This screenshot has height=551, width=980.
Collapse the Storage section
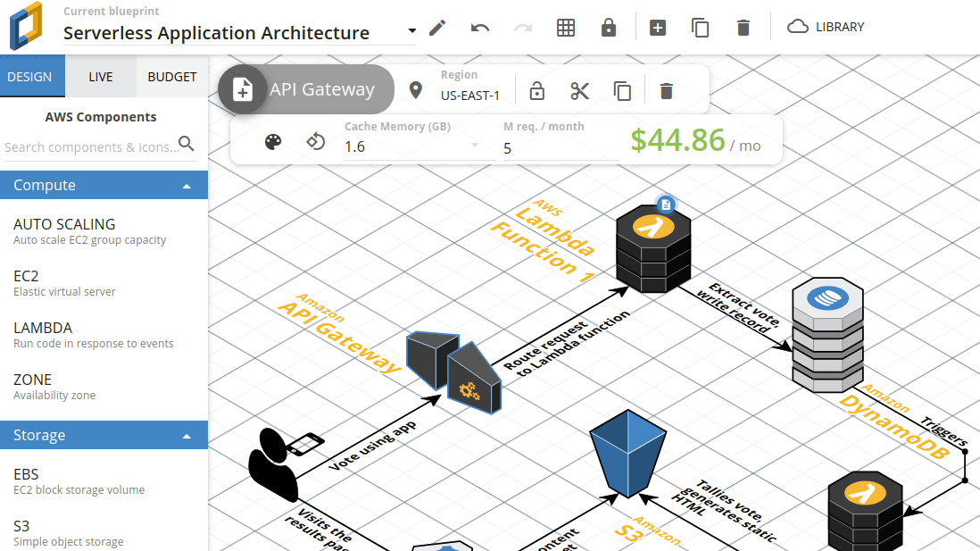[x=104, y=435]
